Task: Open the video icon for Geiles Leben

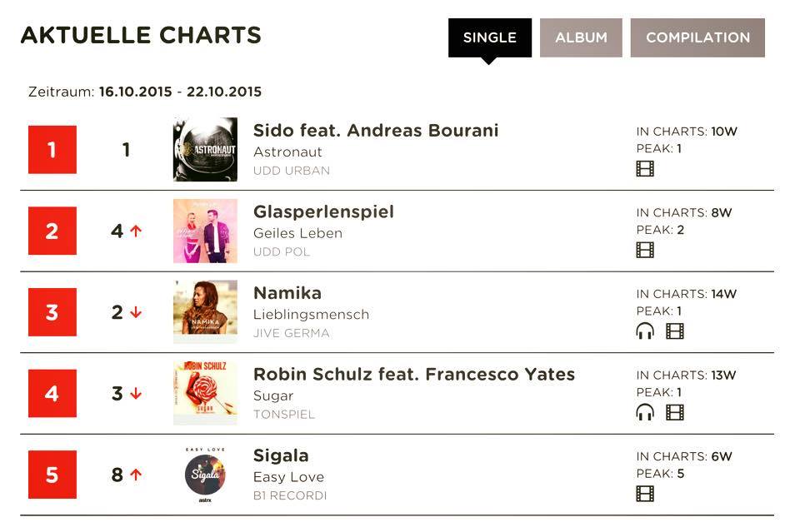Action: [645, 250]
